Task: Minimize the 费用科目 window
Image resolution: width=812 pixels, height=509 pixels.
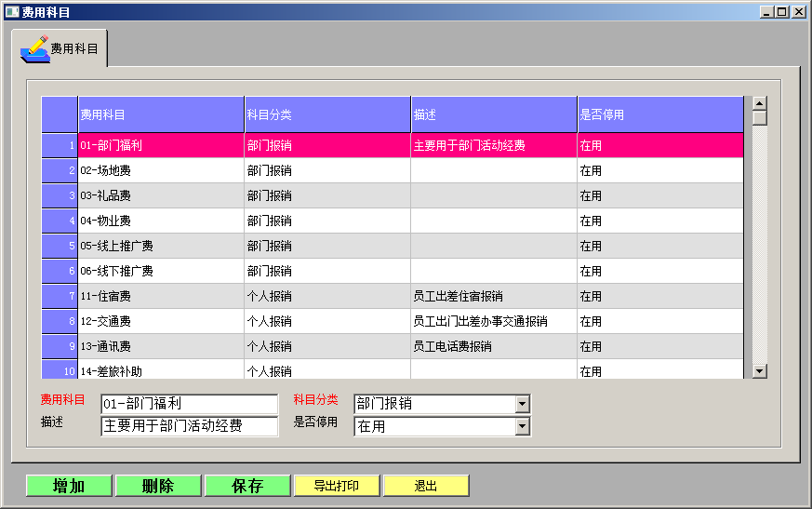Action: (x=767, y=11)
